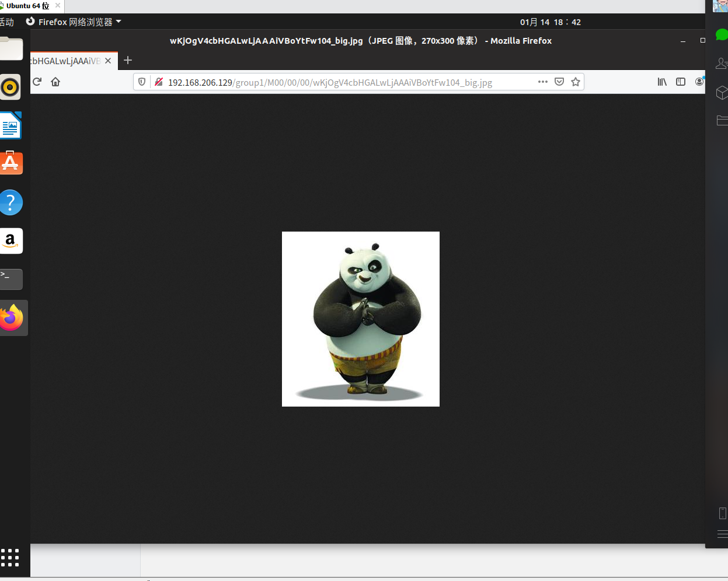Click the insecure connection lock icon
Viewport: 728px width, 581px height.
pos(158,82)
